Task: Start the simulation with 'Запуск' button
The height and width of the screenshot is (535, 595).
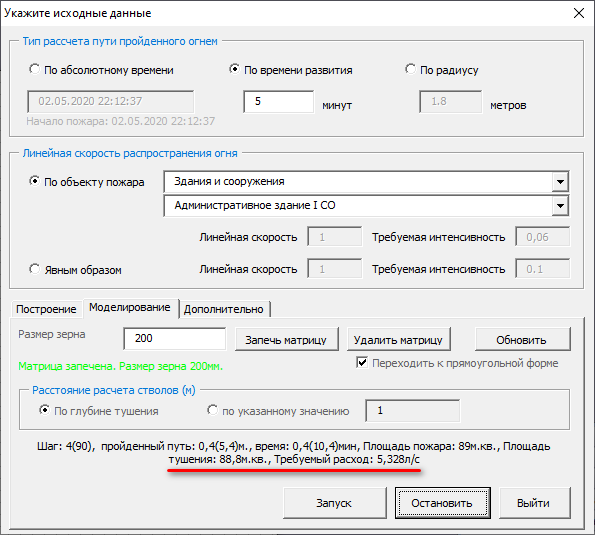Action: pyautogui.click(x=334, y=503)
